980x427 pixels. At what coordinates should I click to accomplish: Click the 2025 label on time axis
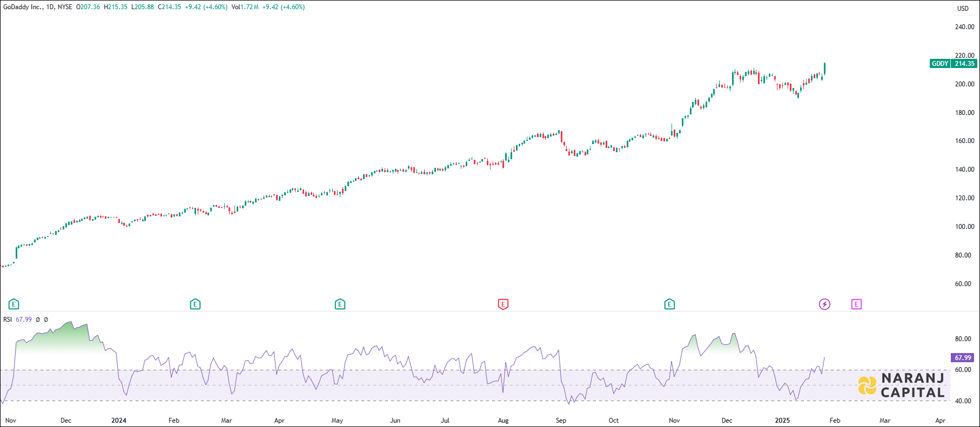pyautogui.click(x=782, y=421)
